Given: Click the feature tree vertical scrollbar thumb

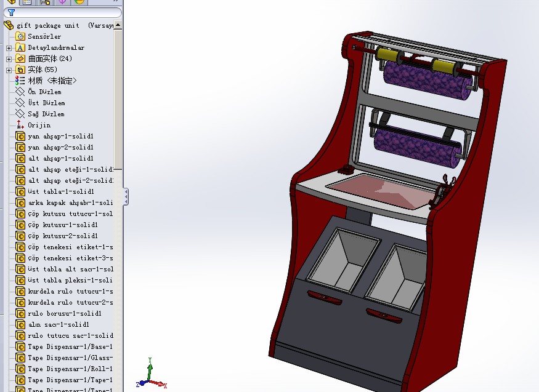Looking at the screenshot, I should (118, 100).
